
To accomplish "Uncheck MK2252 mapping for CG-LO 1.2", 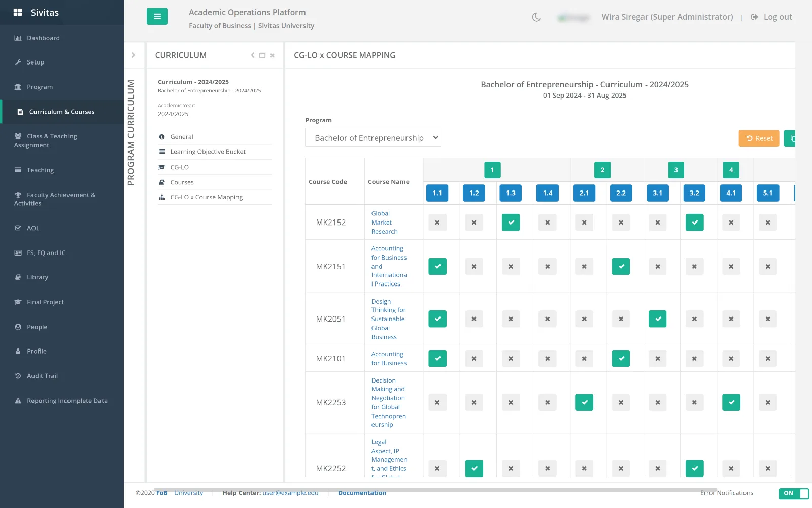I will tap(474, 469).
